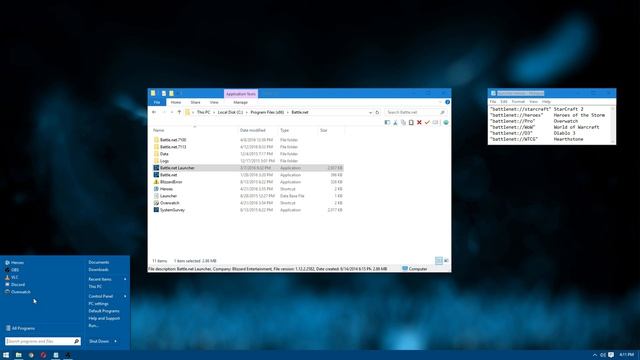Switch to details view in Explorer status bar

point(439,260)
